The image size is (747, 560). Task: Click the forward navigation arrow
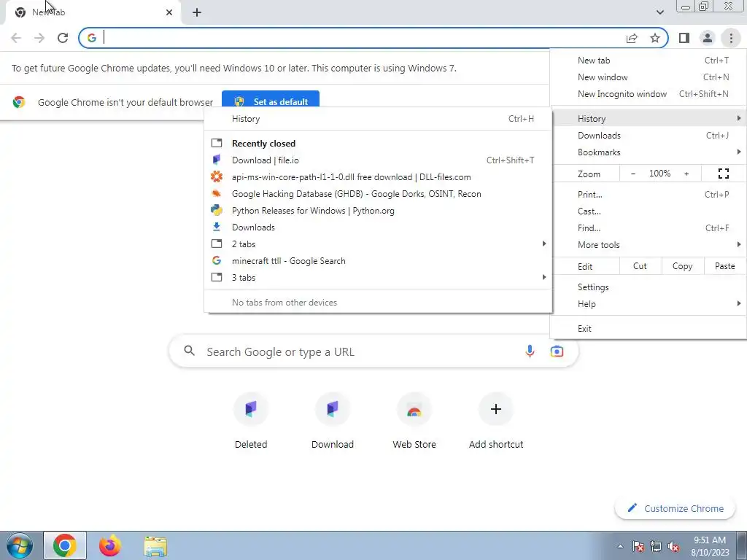39,38
